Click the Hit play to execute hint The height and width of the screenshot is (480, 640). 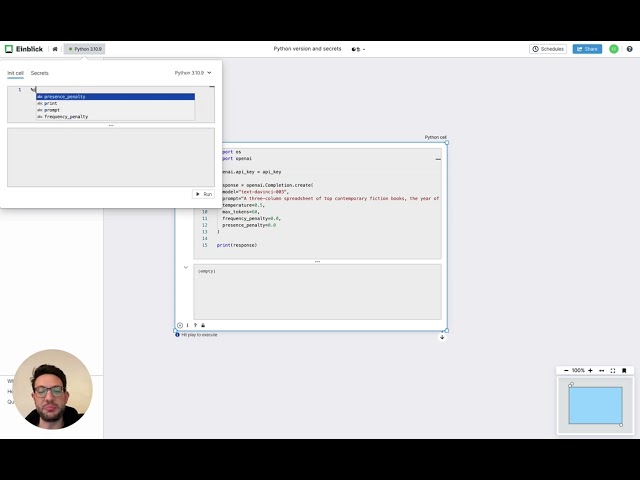(x=199, y=335)
